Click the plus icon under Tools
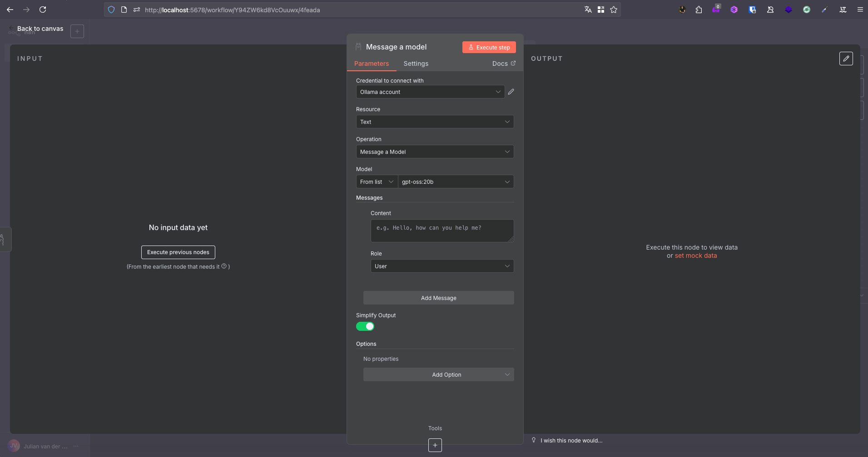 pos(435,445)
